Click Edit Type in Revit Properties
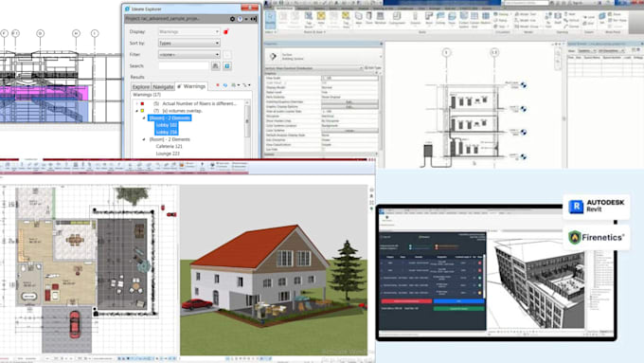 [x=372, y=68]
